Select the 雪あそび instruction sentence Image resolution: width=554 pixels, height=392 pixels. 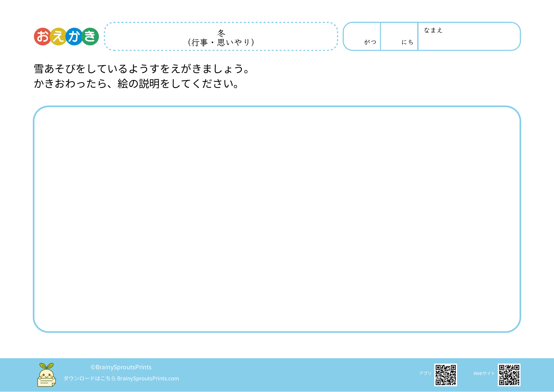[x=142, y=69]
